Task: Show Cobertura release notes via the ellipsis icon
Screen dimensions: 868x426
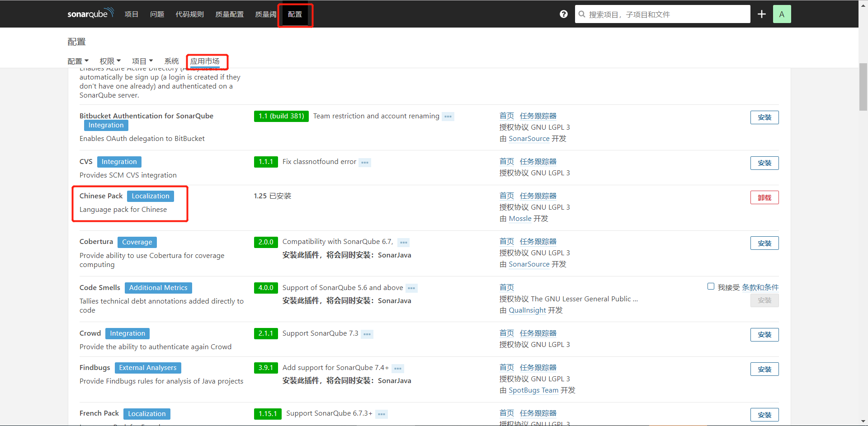Action: coord(404,242)
